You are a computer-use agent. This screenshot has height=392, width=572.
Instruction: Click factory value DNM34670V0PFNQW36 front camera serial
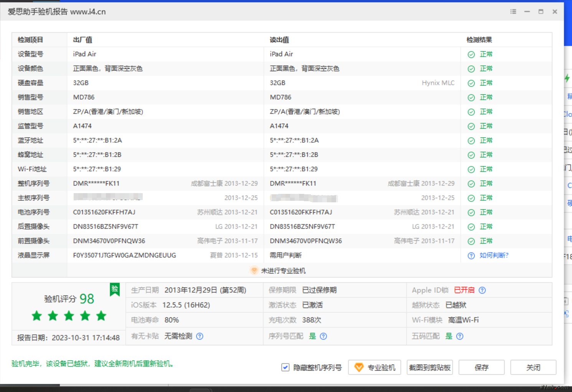[x=109, y=241]
